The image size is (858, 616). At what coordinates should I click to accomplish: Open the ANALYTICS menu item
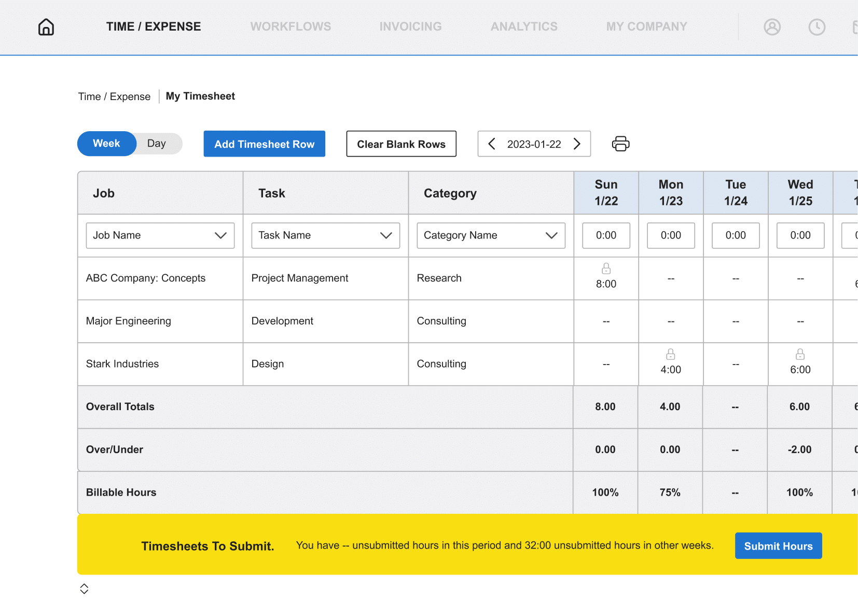tap(524, 26)
